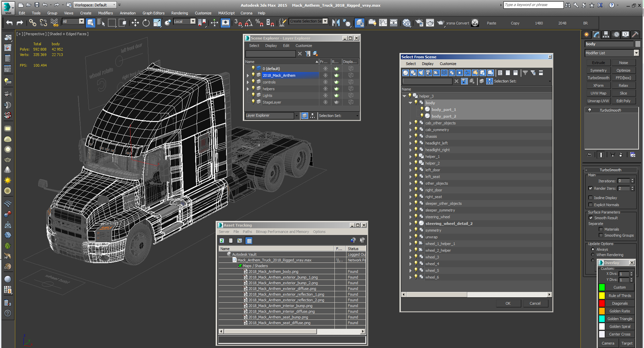644x348 pixels.
Task: Click the green Custom overlay color swatch
Action: (602, 287)
